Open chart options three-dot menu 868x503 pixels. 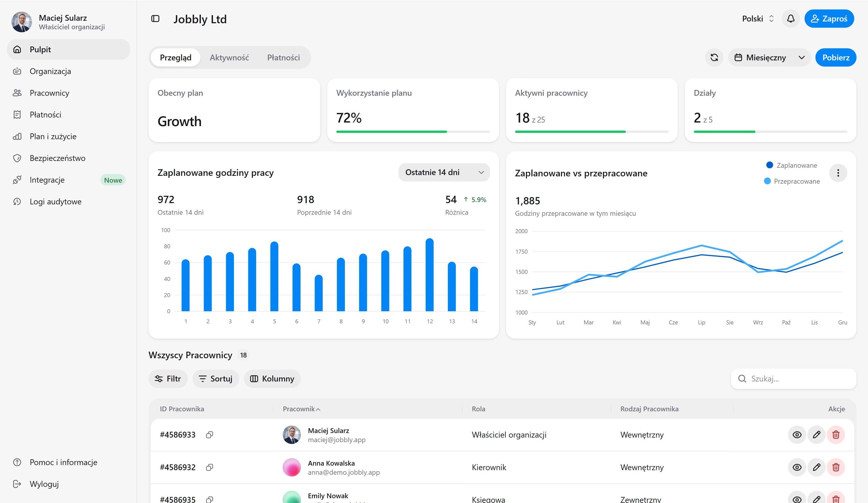click(x=838, y=173)
